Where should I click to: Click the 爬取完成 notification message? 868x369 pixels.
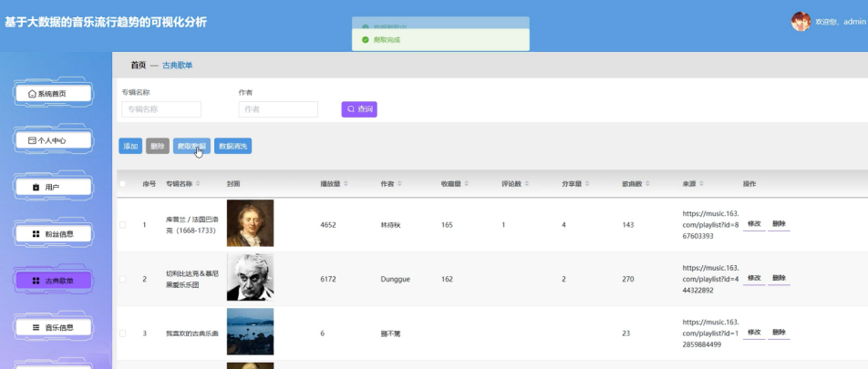[387, 40]
